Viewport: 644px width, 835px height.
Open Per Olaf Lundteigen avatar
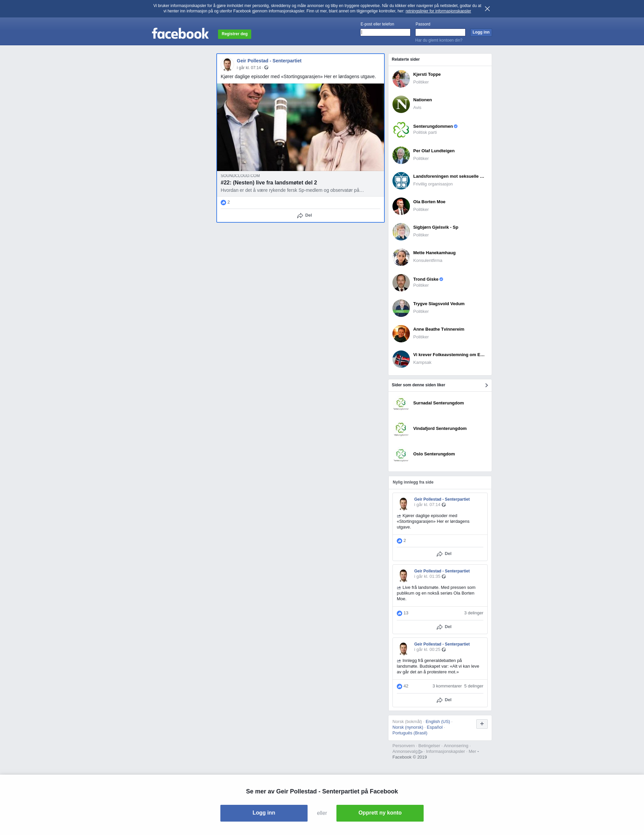(x=401, y=155)
